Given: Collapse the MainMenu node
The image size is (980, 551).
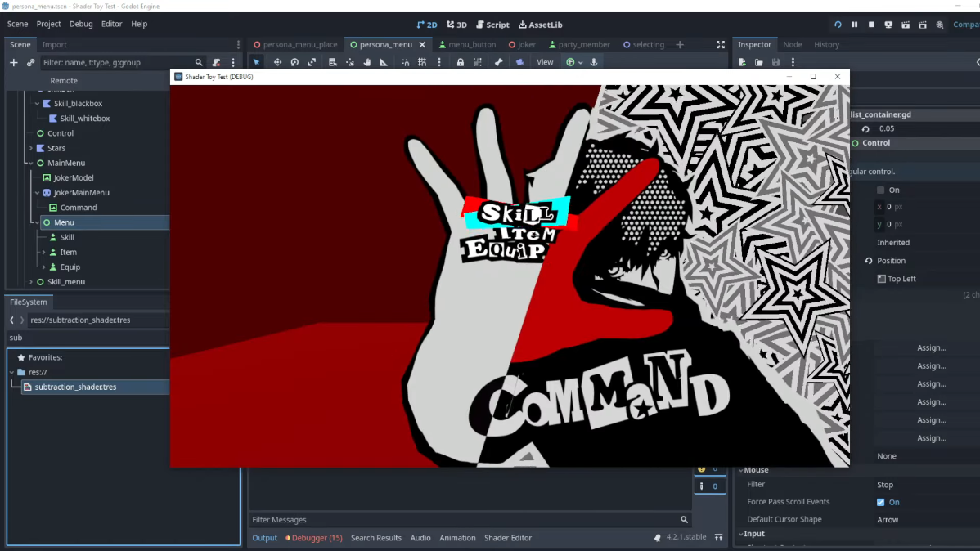Looking at the screenshot, I should [x=30, y=163].
